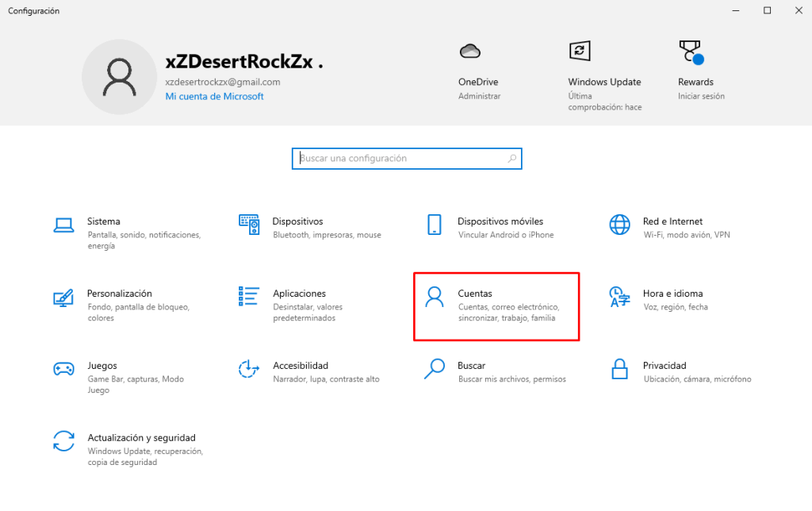The height and width of the screenshot is (511, 812).
Task: Click the Dispositivos keyboard icon
Action: (249, 225)
